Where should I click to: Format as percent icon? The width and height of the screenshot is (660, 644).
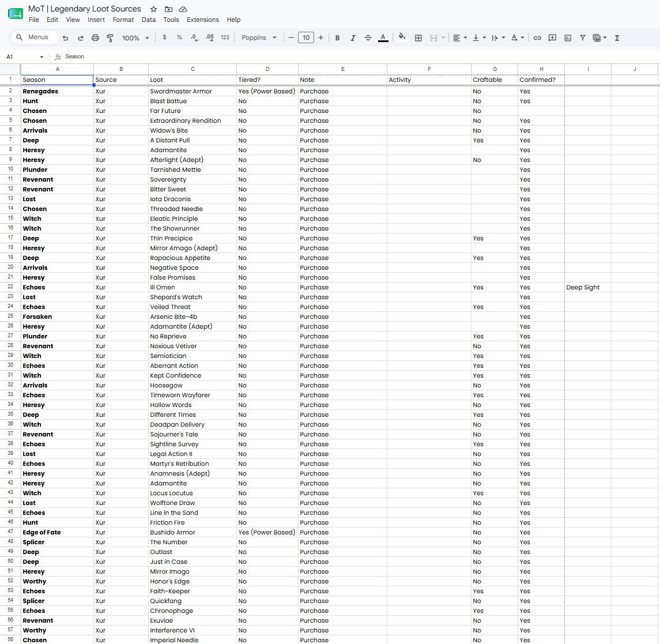[179, 37]
